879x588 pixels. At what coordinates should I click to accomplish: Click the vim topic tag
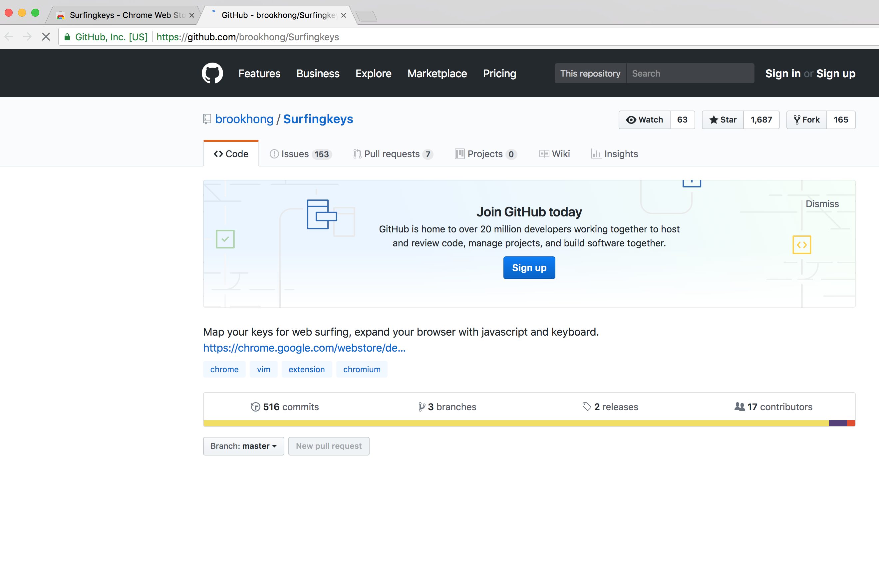click(263, 369)
